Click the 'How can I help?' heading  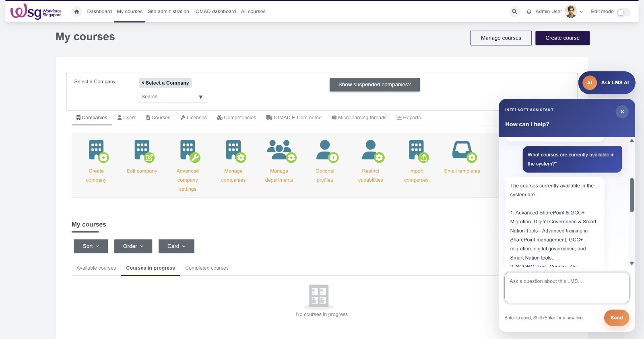[527, 124]
